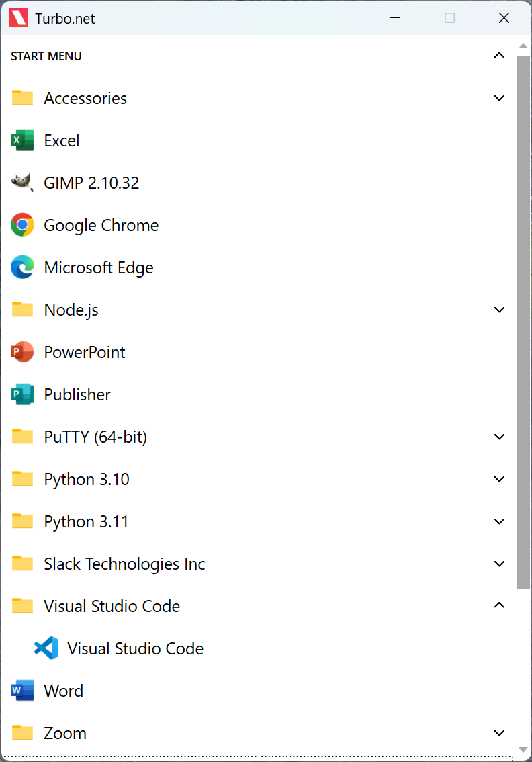Click the Slack Technologies Inc folder icon
532x762 pixels.
22,563
